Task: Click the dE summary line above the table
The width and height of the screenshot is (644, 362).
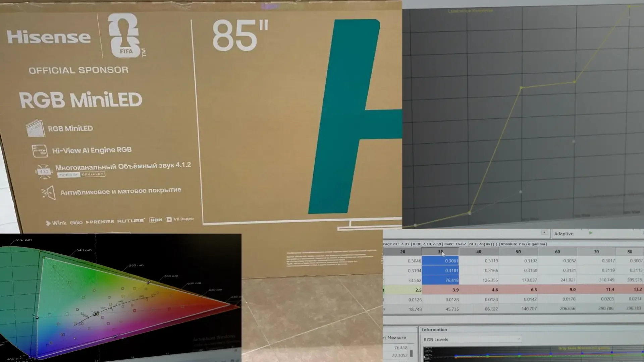Action: tap(465, 244)
